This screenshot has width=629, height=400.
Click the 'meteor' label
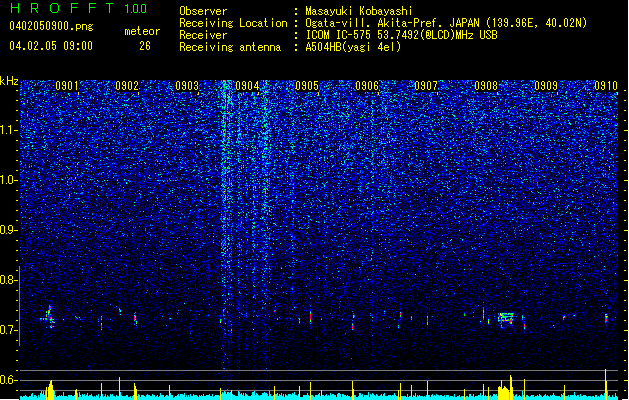point(142,31)
